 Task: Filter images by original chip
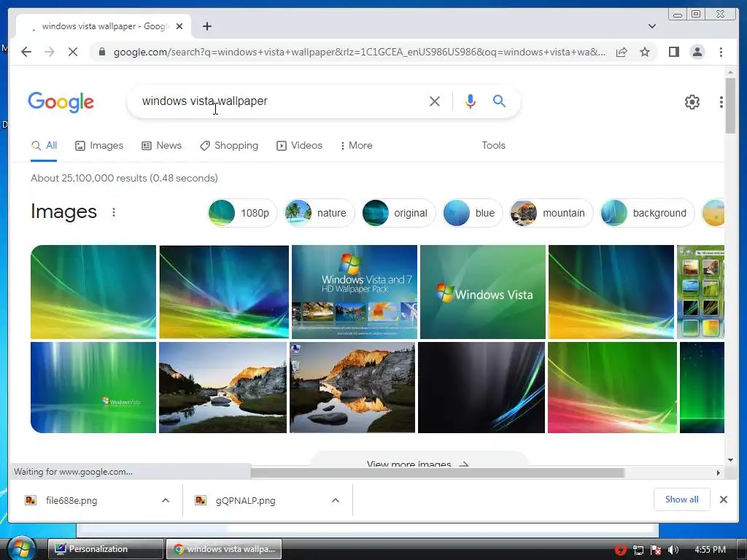[x=398, y=213]
